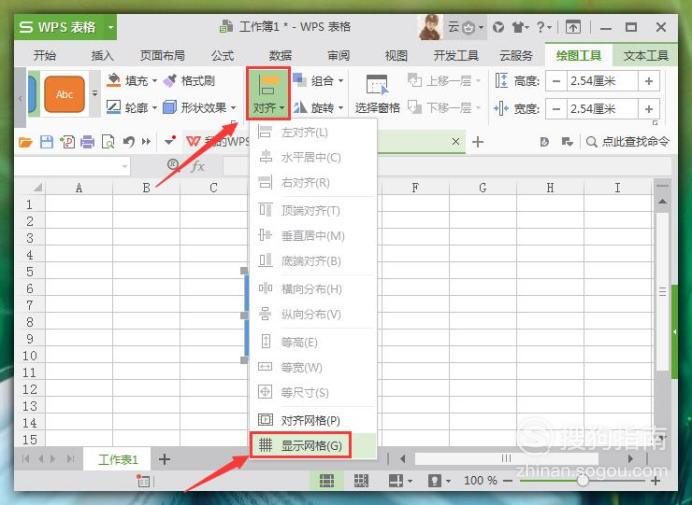Increase height with the plus button
This screenshot has width=692, height=505.
point(649,81)
